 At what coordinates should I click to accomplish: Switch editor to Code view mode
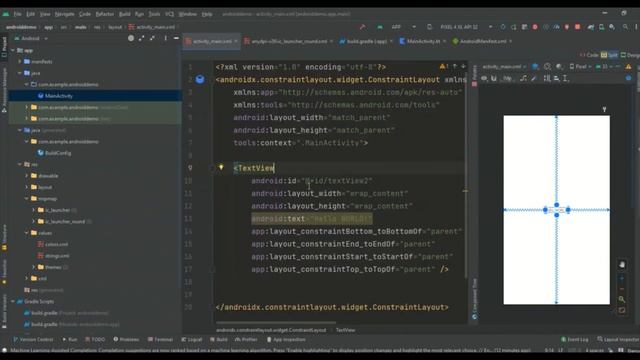coord(589,55)
